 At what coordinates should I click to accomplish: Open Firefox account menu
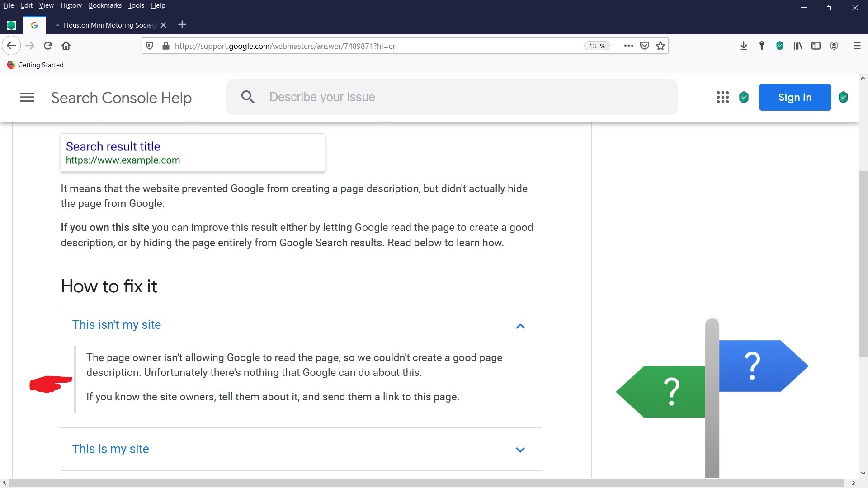(834, 46)
